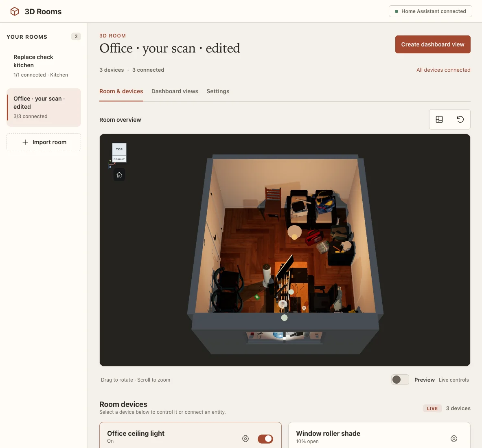Select Replace check kitchen room

click(x=44, y=66)
